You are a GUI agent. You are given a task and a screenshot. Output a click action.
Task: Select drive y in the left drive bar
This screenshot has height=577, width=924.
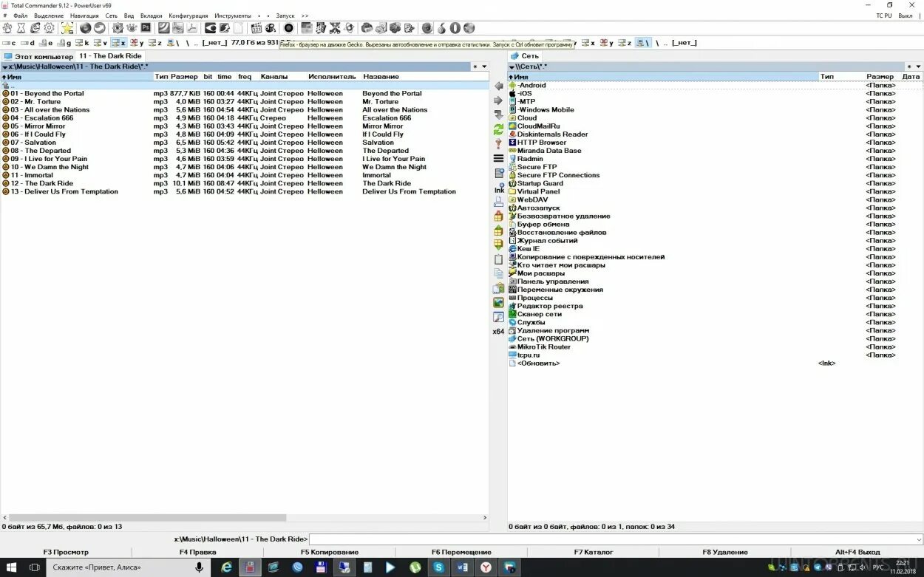pos(137,43)
